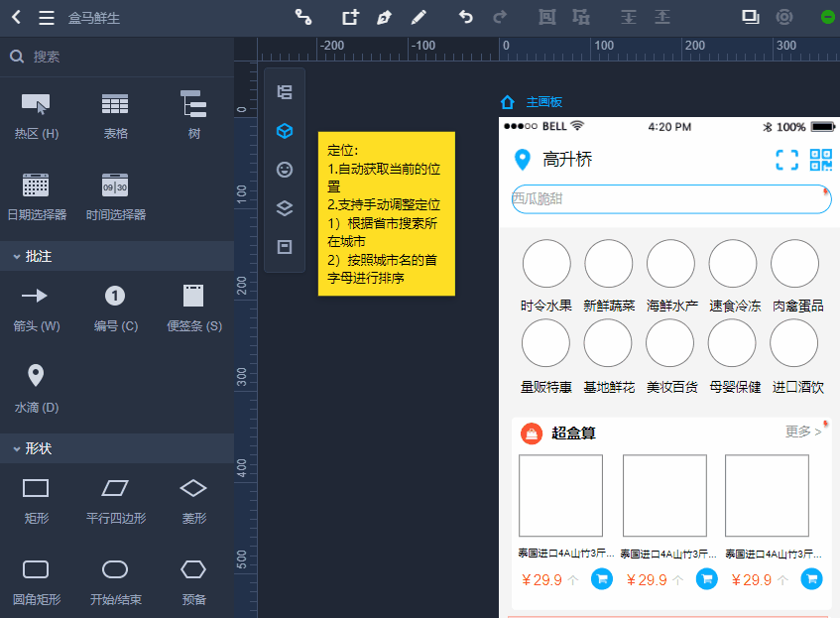Pick the 预备 hexagon shape
Image resolution: width=840 pixels, height=618 pixels.
pos(193,582)
